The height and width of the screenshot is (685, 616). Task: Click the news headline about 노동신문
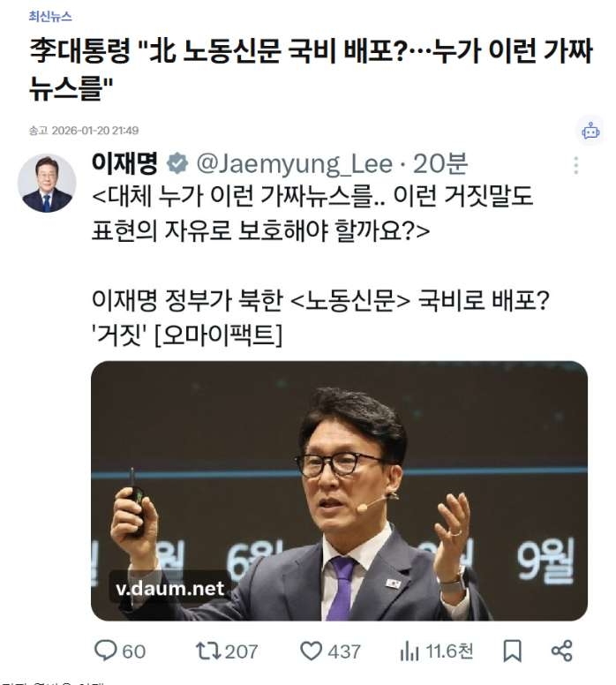[x=311, y=70]
